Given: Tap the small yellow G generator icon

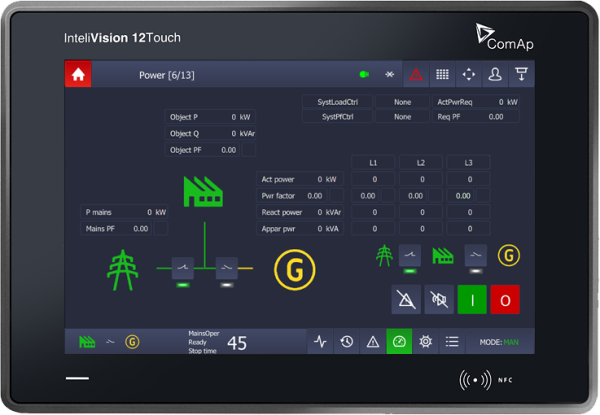Looking at the screenshot, I should tap(509, 256).
